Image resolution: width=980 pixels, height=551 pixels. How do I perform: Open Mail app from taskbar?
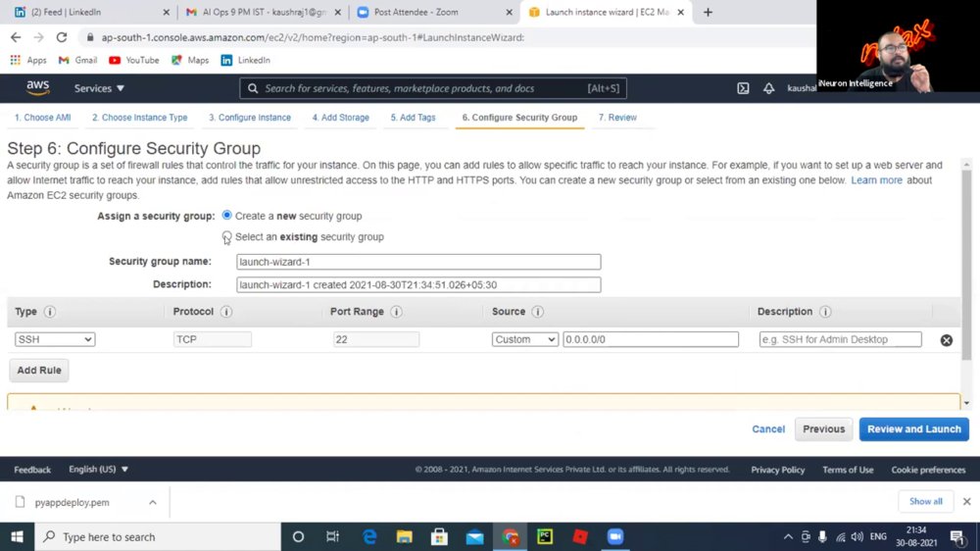(x=475, y=536)
